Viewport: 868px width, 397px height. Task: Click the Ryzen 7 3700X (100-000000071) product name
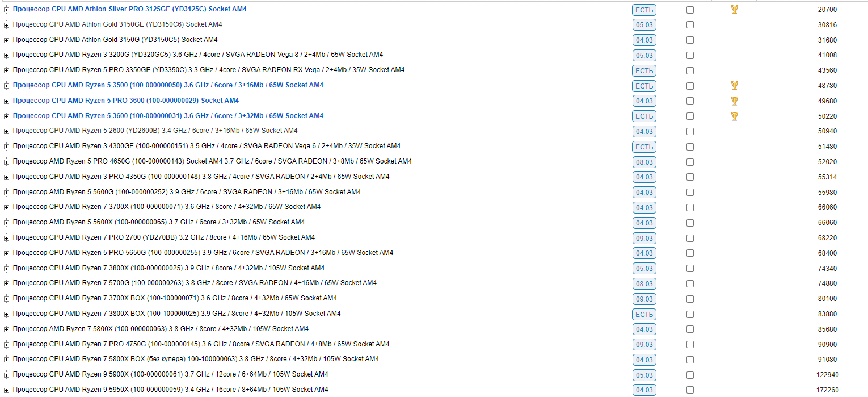(166, 207)
